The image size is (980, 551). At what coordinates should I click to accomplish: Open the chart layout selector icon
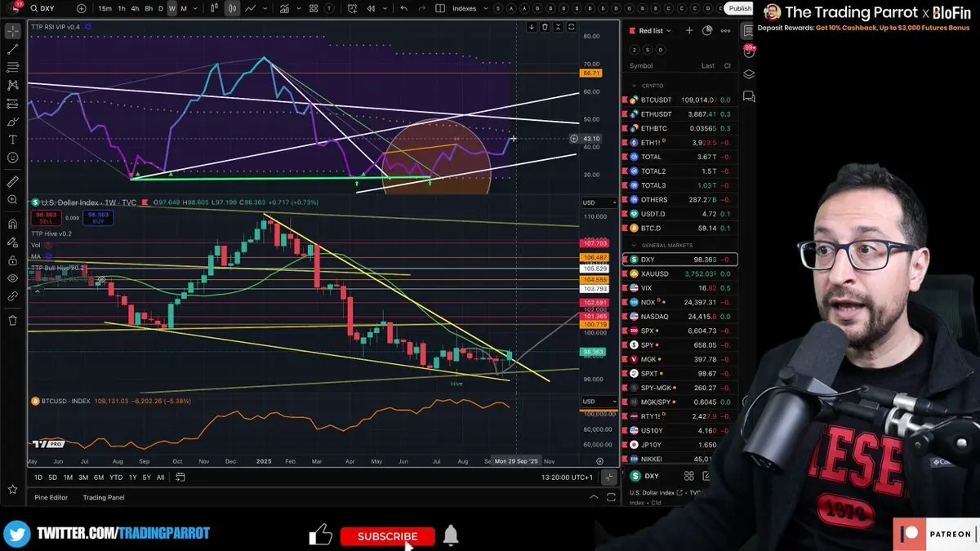tap(439, 8)
